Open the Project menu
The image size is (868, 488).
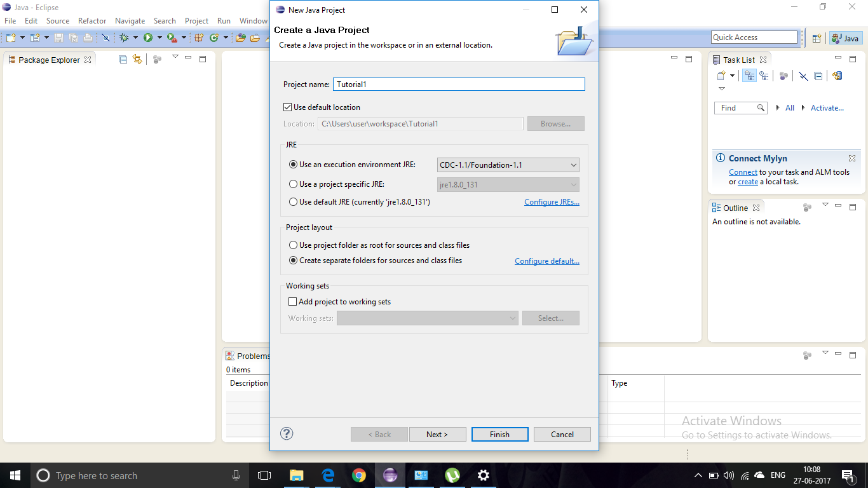coord(197,21)
